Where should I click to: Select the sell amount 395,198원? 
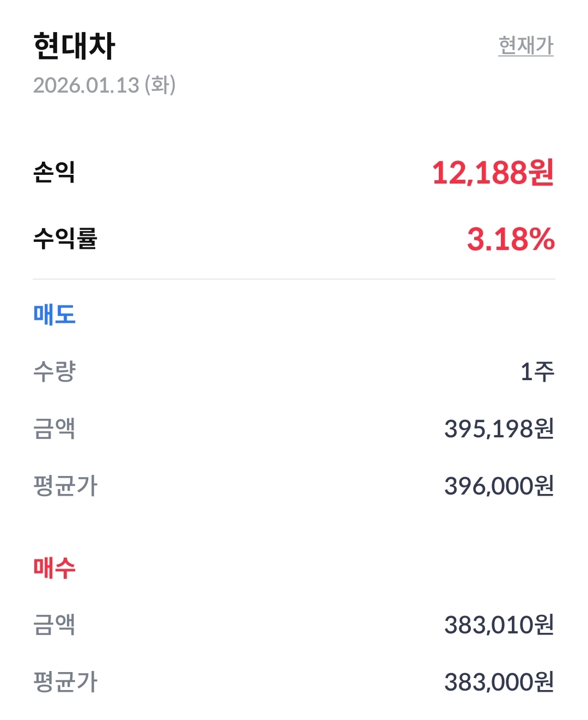tap(499, 429)
